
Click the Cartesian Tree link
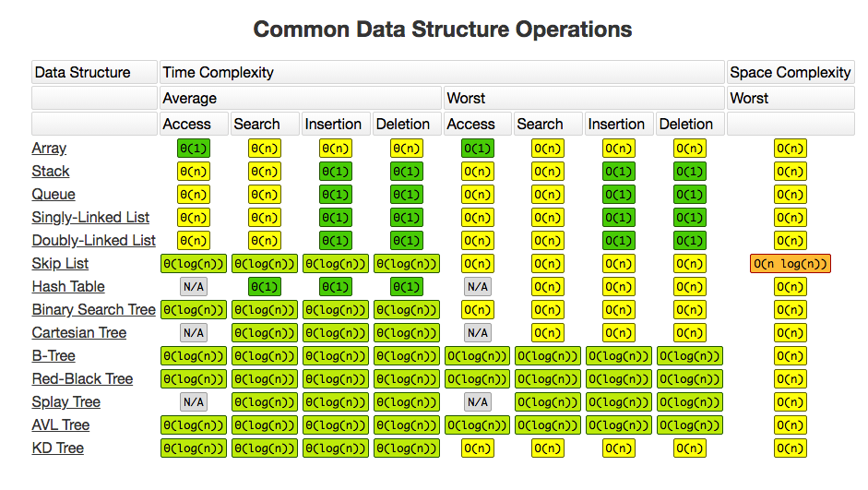click(79, 332)
